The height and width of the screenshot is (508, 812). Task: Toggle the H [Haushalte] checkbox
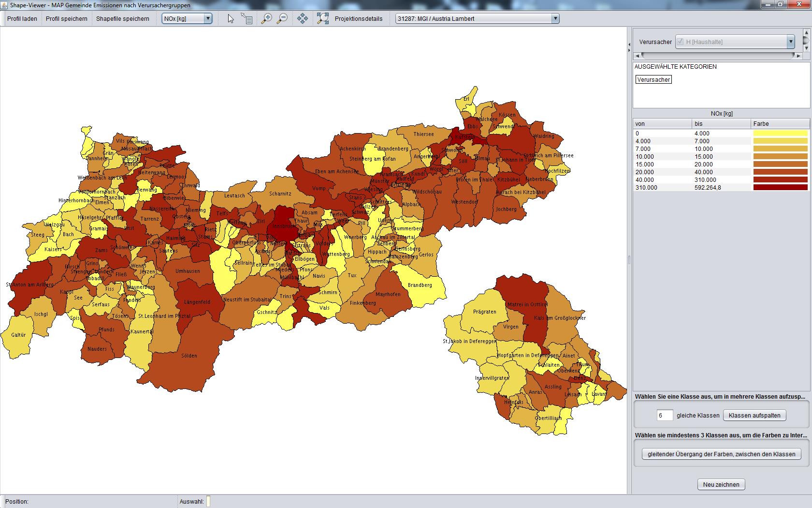coord(680,42)
